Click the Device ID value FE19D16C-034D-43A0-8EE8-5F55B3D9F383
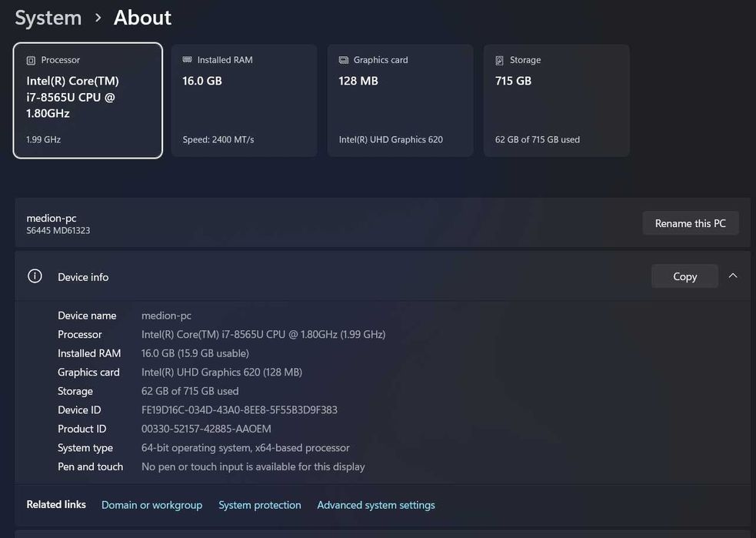Image resolution: width=756 pixels, height=538 pixels. tap(239, 410)
